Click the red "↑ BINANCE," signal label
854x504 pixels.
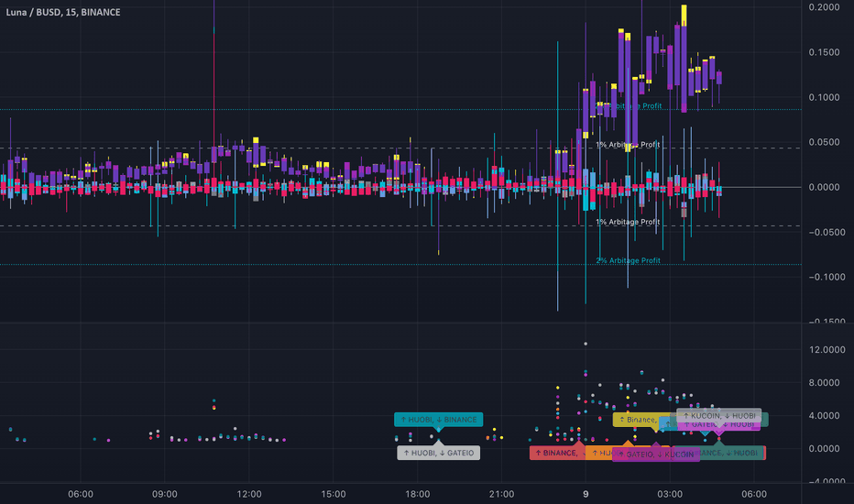(557, 453)
